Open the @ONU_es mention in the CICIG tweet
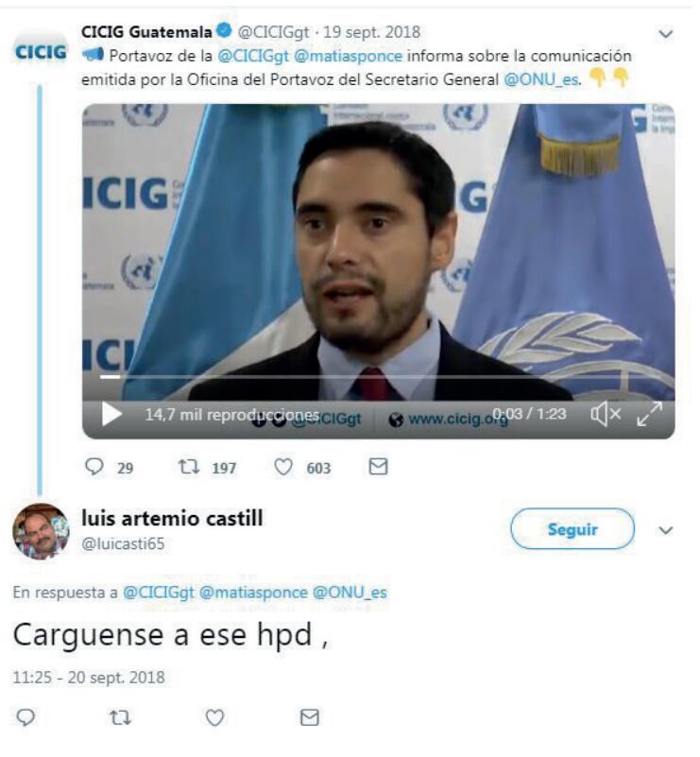This screenshot has height=757, width=700. tap(540, 79)
